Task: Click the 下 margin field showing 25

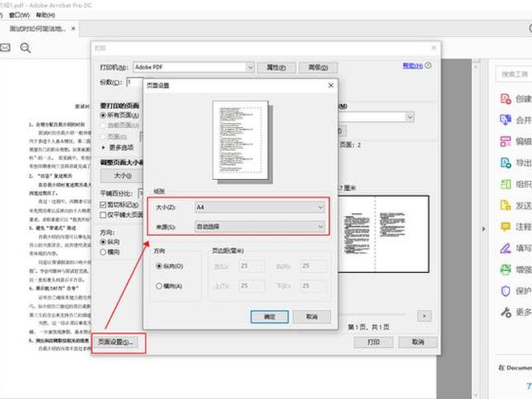Action: point(313,286)
